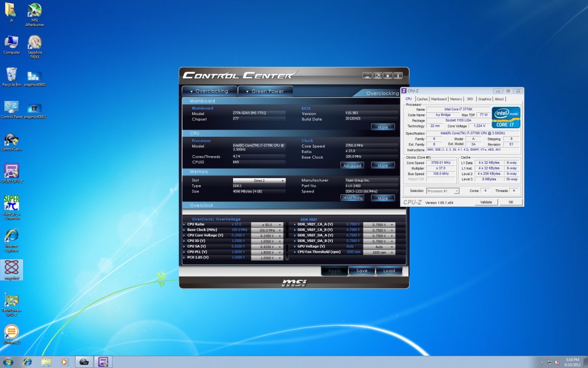This screenshot has width=588, height=368.
Task: Click the DRAM Timing button
Action: coord(352,198)
